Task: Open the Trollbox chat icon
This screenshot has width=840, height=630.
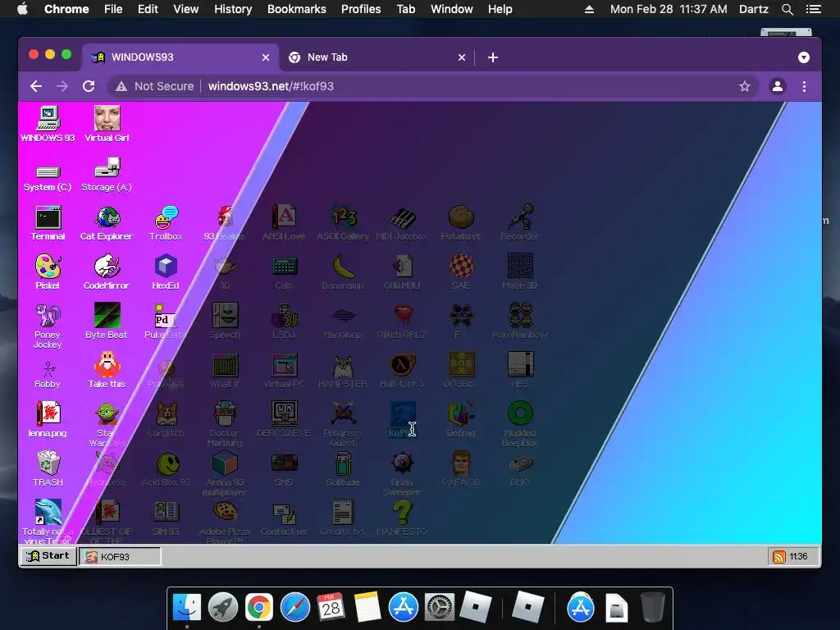Action: click(166, 223)
